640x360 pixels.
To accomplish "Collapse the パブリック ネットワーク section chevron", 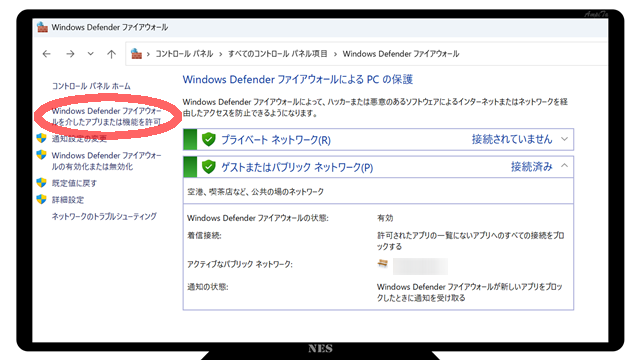I will [x=564, y=166].
